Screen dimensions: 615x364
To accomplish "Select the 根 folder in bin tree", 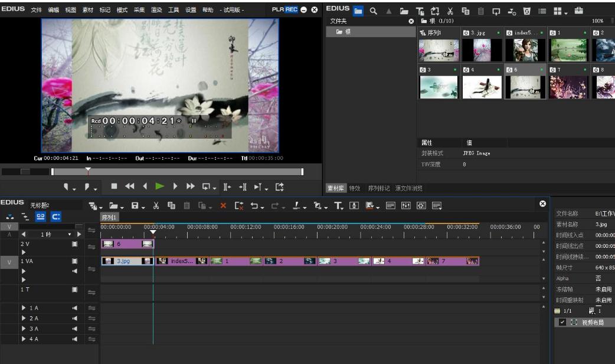I will (344, 32).
